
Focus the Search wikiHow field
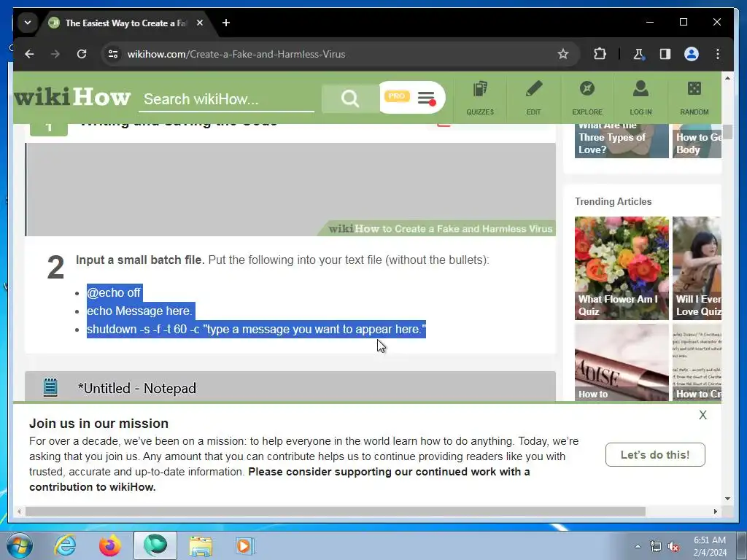pyautogui.click(x=226, y=99)
